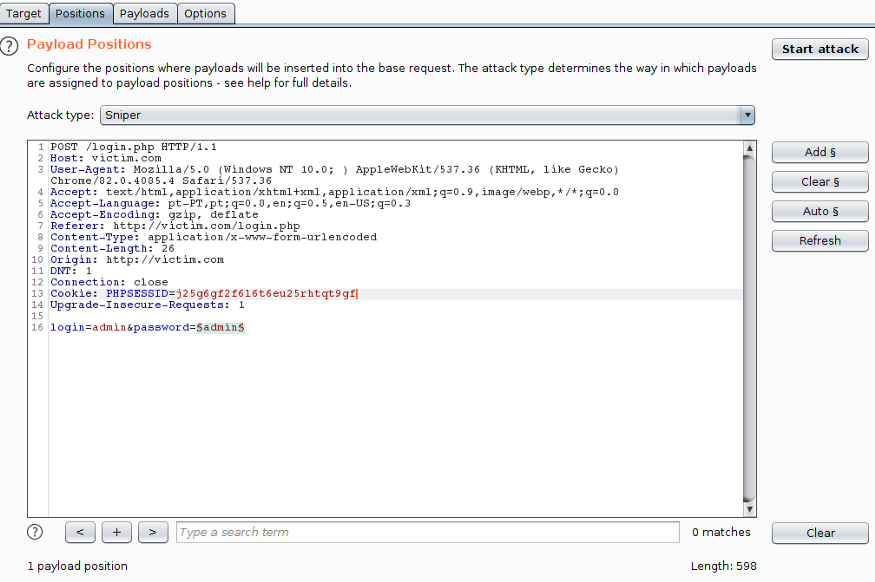The width and height of the screenshot is (875, 582).
Task: Go to previous search match
Action: (80, 532)
